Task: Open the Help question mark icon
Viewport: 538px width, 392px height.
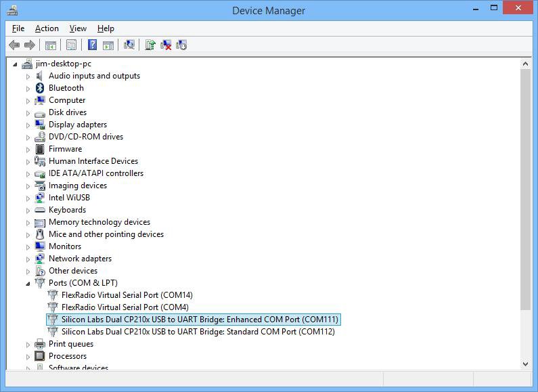Action: [x=92, y=45]
